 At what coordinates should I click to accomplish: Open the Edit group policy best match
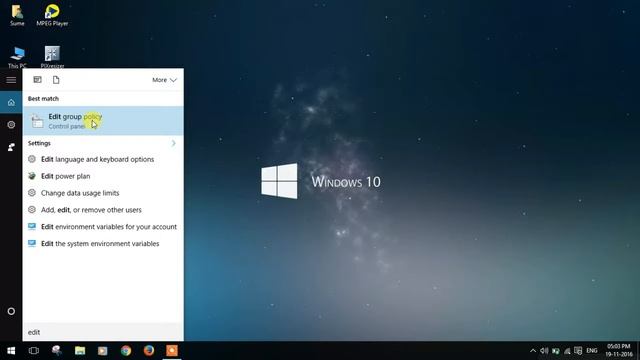(103, 121)
